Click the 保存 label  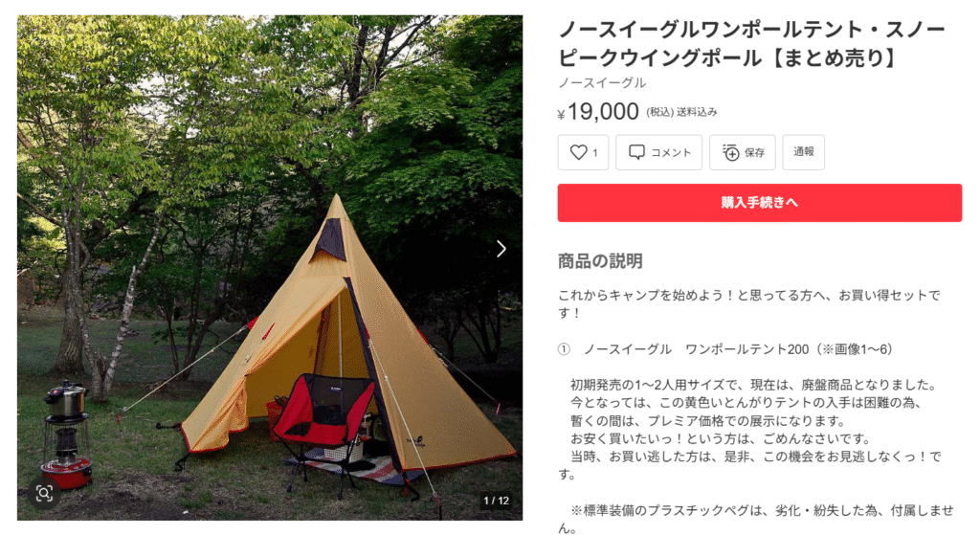[x=754, y=152]
